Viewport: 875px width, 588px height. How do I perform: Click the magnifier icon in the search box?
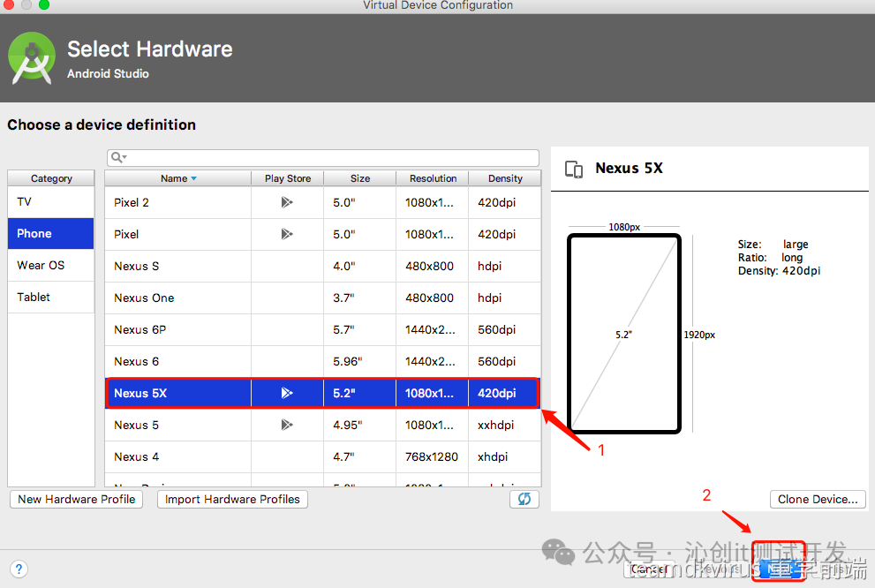pyautogui.click(x=118, y=157)
